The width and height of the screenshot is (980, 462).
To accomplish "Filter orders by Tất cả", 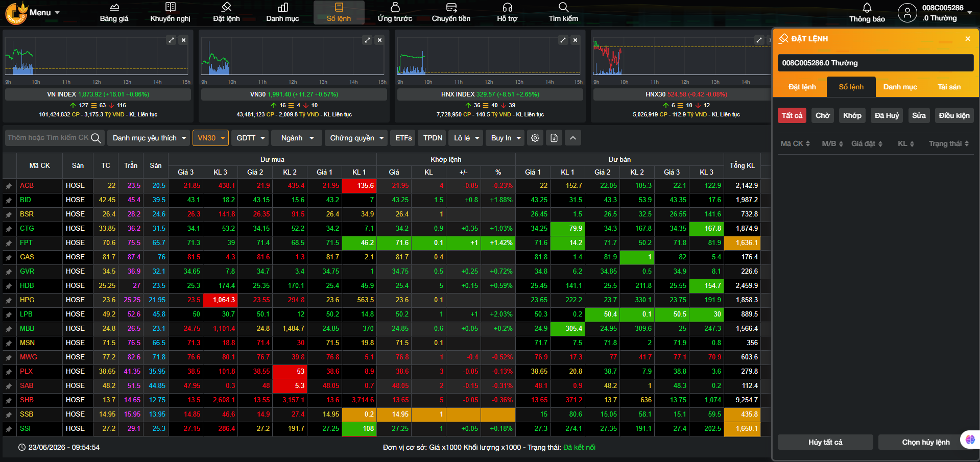I will (x=792, y=115).
